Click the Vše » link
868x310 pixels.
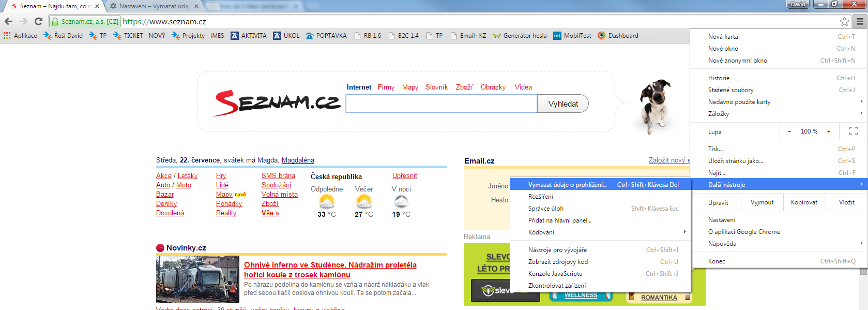[x=270, y=213]
